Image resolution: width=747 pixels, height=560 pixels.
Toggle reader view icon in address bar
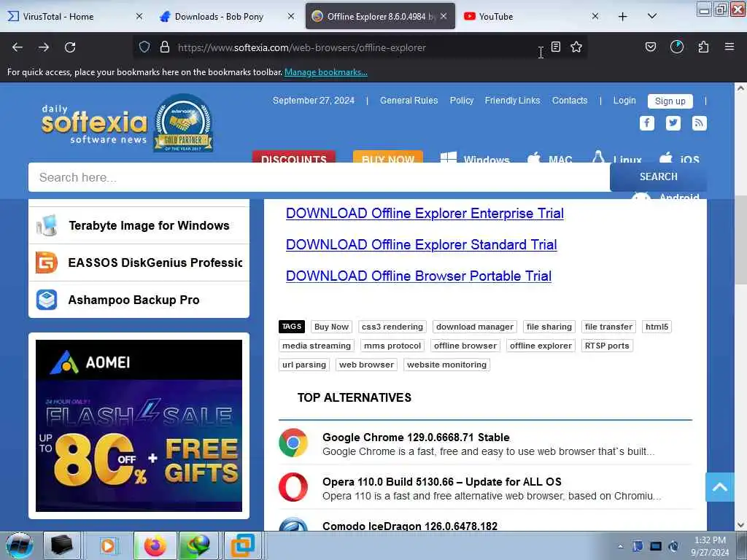pyautogui.click(x=555, y=47)
